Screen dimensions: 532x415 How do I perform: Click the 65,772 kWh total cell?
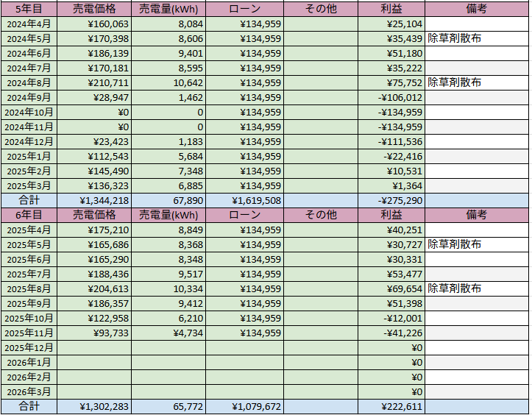(169, 406)
